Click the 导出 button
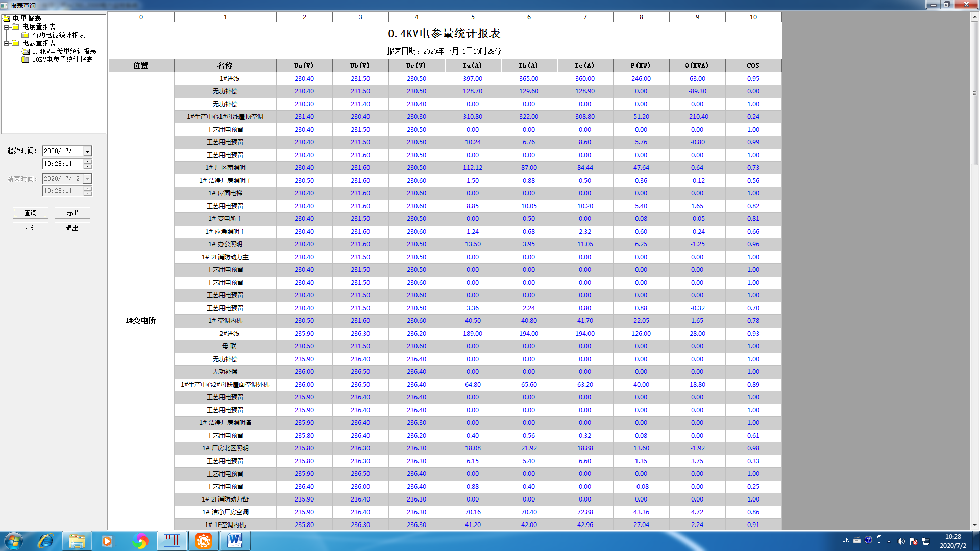 [72, 213]
